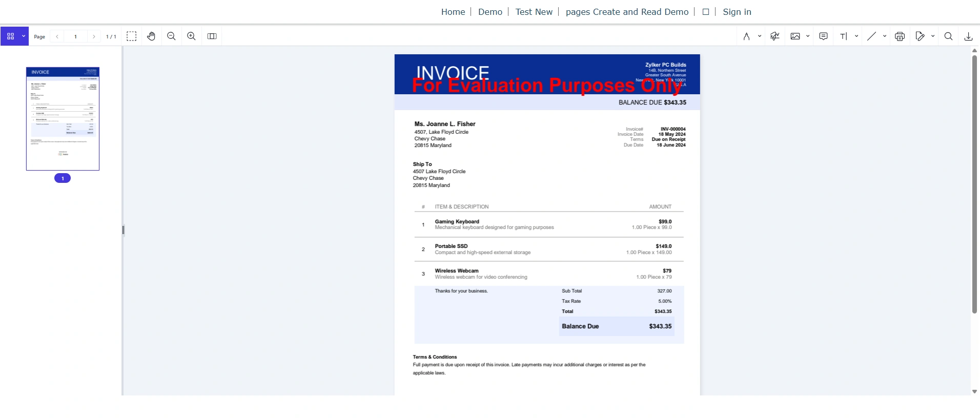Toggle the thumbnail grid view panel

click(10, 36)
